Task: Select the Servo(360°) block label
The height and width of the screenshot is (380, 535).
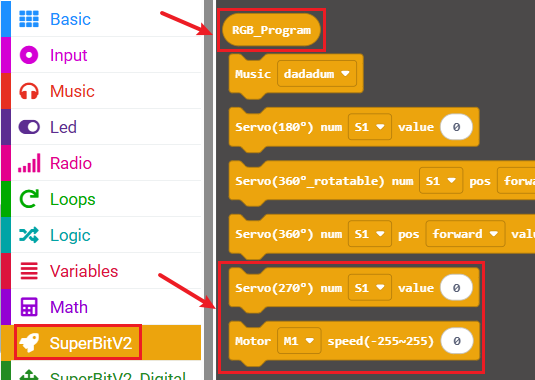Action: click(x=274, y=234)
